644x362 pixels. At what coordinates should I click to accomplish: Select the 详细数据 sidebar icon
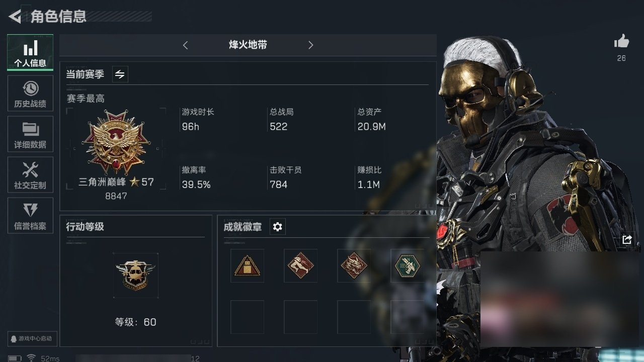point(30,134)
